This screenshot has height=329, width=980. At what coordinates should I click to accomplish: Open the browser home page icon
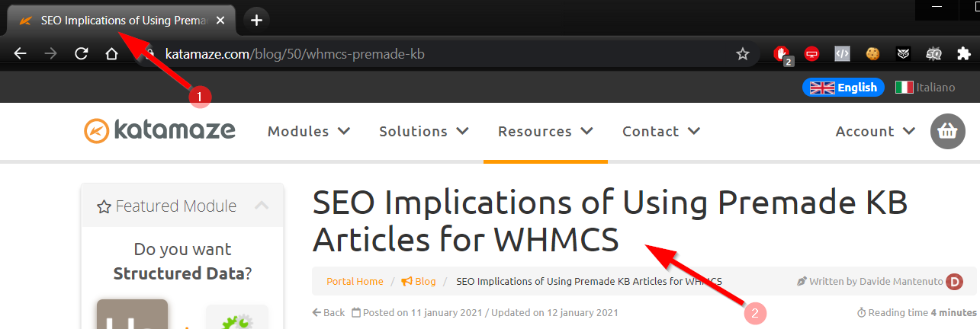pos(111,54)
